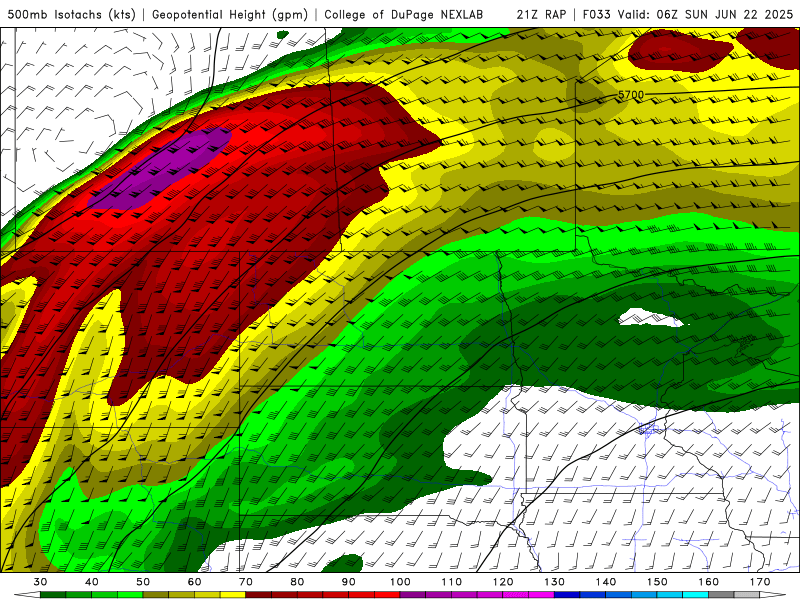The height and width of the screenshot is (600, 800).
Task: Click the legend value 90
Action: [349, 582]
